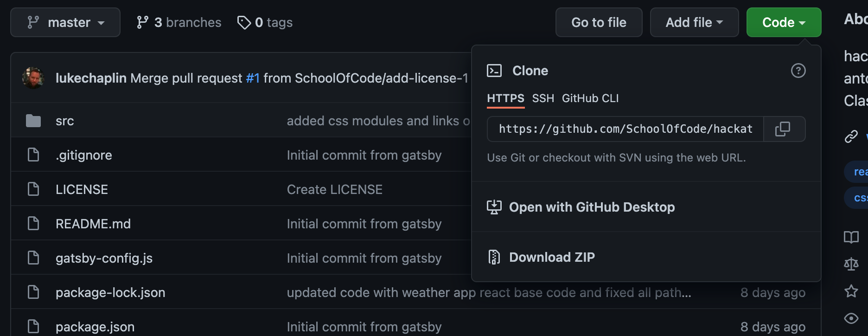Toggle the green Code dropdown
This screenshot has width=868, height=336.
(784, 22)
